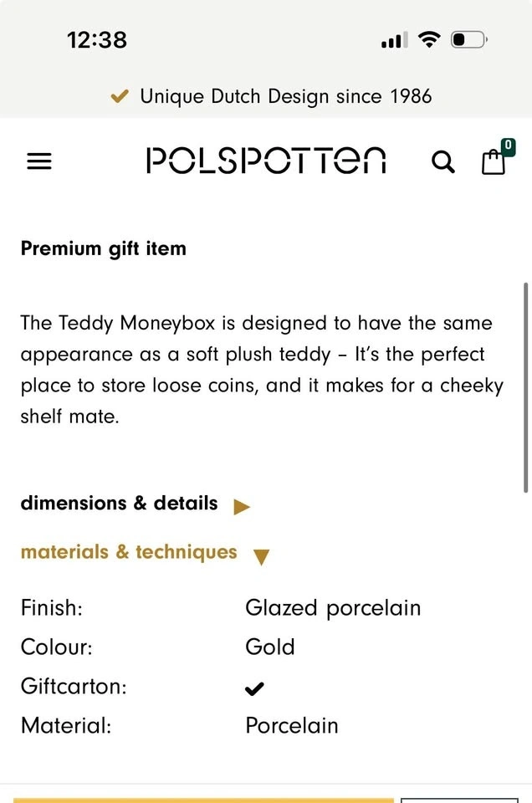Tap the Unique Dutch Design banner text
This screenshot has width=532, height=803.
coord(285,97)
